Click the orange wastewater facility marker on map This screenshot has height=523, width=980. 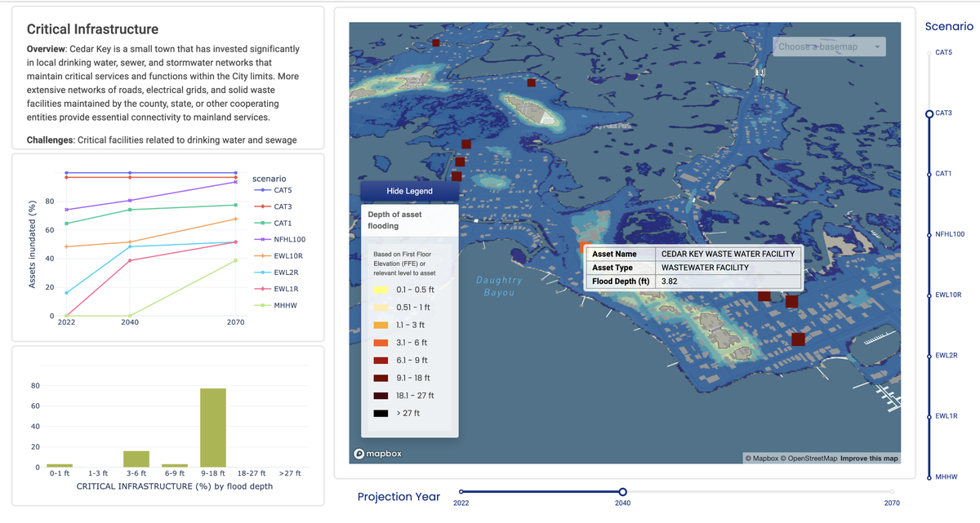583,246
